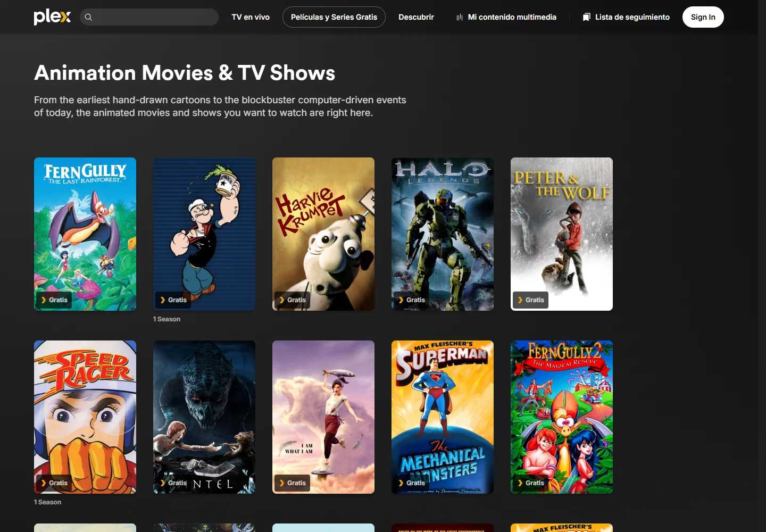This screenshot has height=532, width=766.
Task: Click the Animation Movies & TV Shows heading
Action: (185, 73)
